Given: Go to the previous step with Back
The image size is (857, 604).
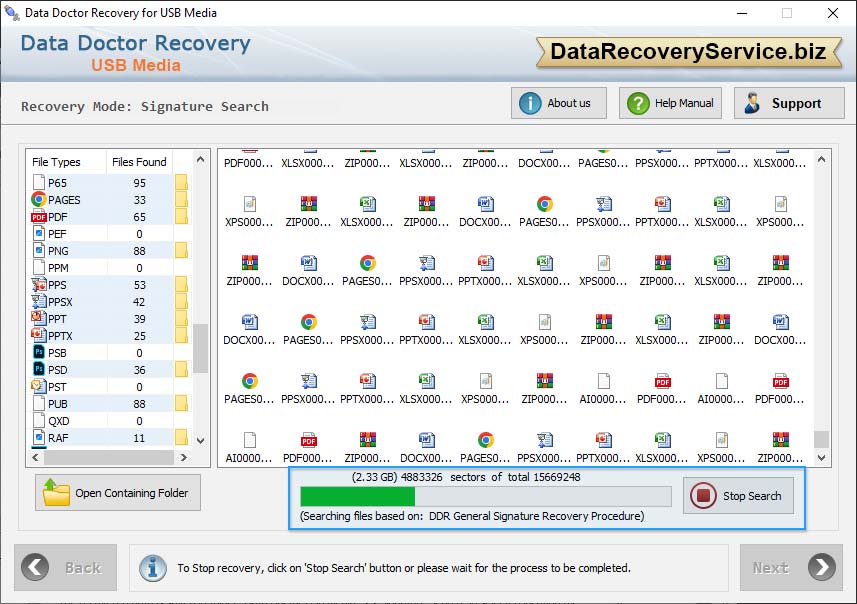Looking at the screenshot, I should 66,567.
